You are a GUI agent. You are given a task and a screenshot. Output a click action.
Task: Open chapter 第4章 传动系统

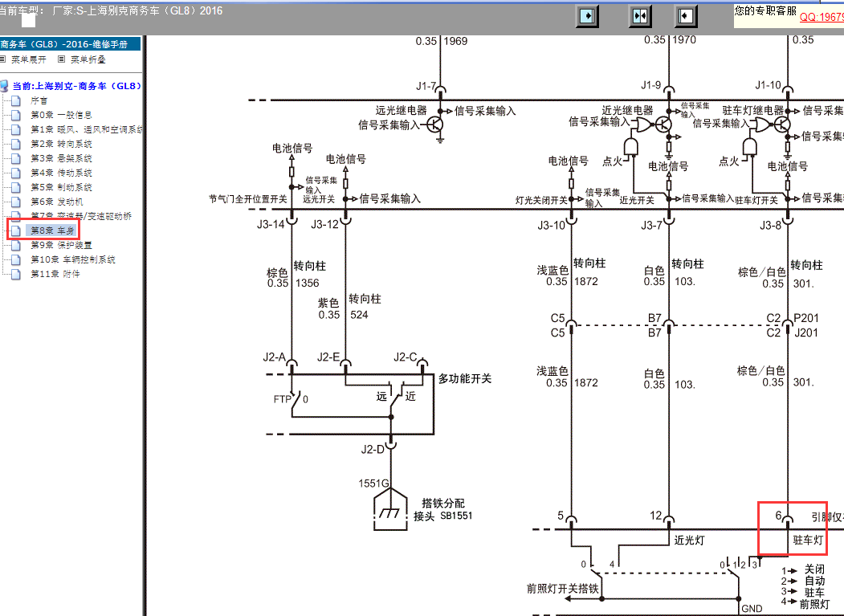61,173
